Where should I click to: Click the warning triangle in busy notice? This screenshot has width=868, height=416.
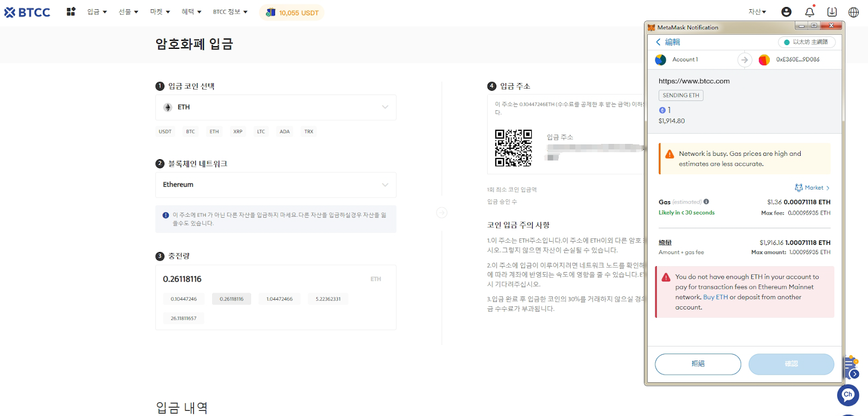pos(669,154)
